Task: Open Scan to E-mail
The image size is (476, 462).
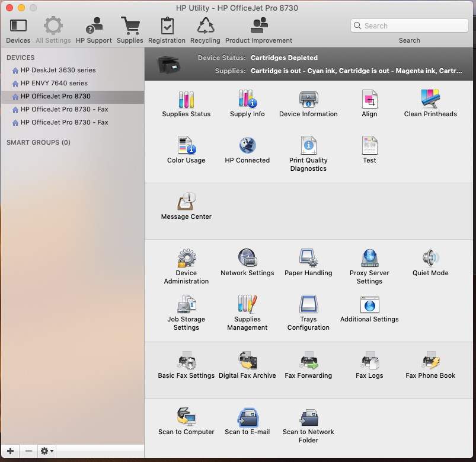Action: tap(247, 417)
